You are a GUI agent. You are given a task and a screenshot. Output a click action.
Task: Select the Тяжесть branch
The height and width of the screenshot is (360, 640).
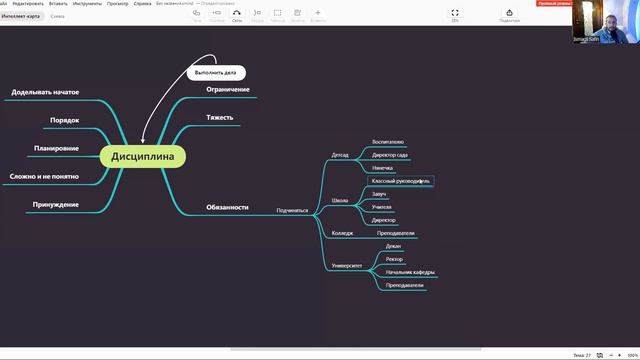(220, 118)
